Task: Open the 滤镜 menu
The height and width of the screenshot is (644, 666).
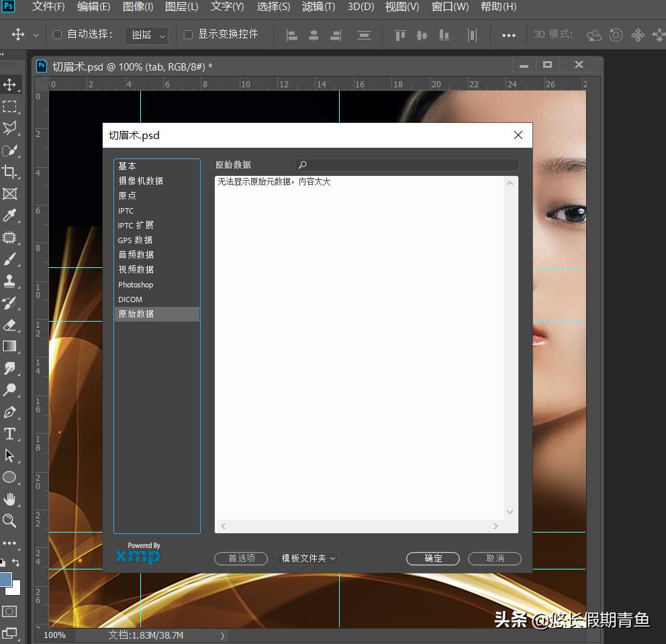Action: [318, 7]
